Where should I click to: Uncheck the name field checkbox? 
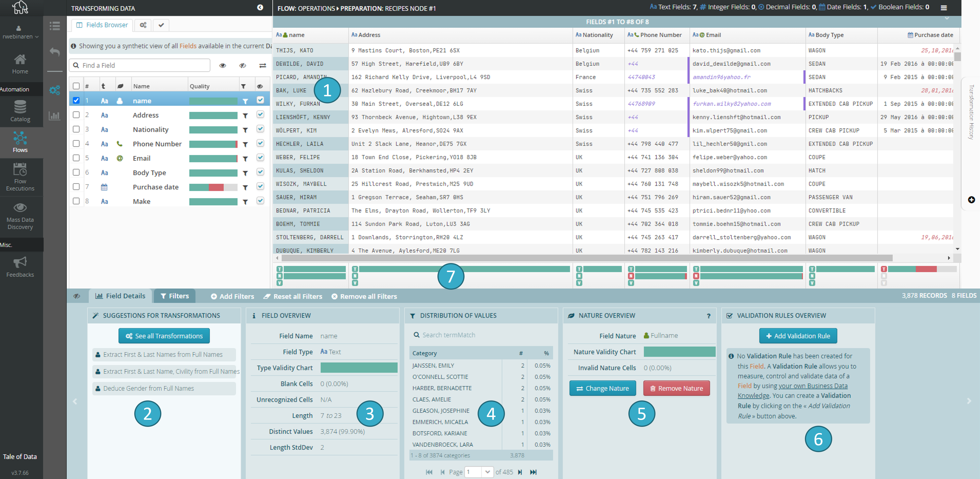pos(76,101)
